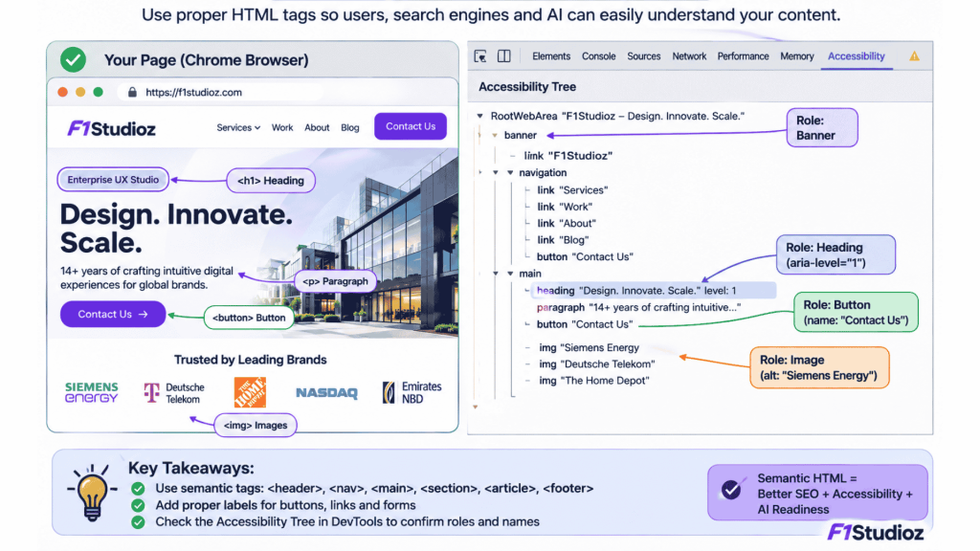
Task: Click the Accessibility Tree panel heading
Action: (527, 87)
